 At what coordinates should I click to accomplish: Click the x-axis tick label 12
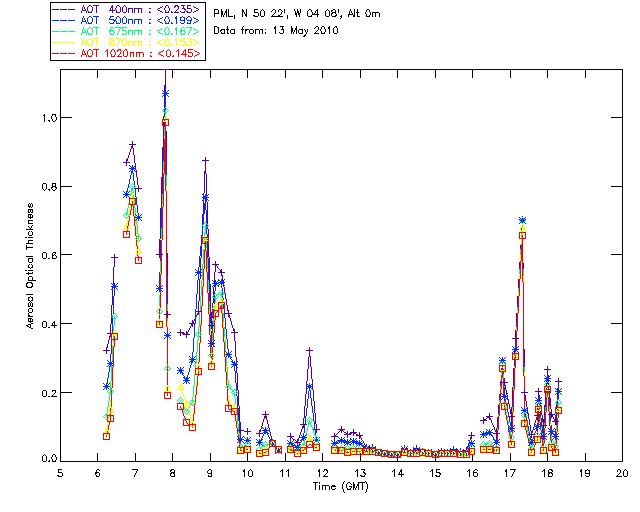click(x=322, y=473)
